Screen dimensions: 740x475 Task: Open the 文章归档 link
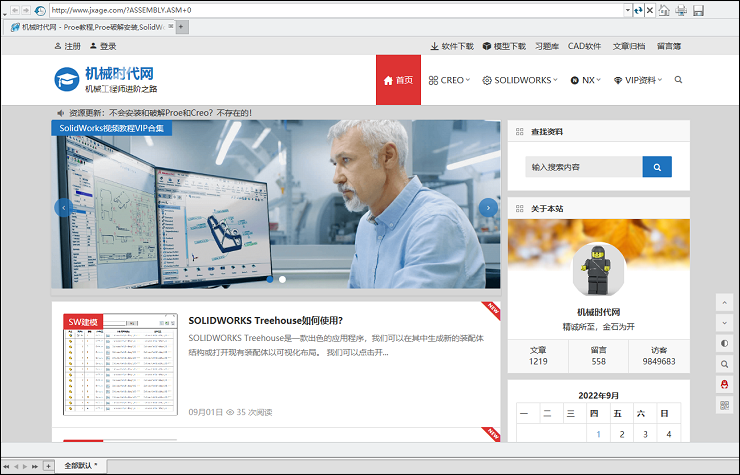(629, 46)
